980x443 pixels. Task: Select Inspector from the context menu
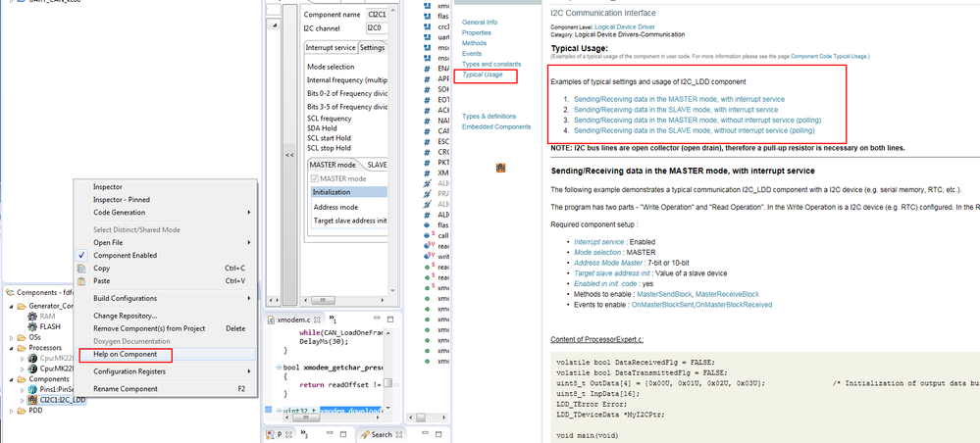pos(165,187)
